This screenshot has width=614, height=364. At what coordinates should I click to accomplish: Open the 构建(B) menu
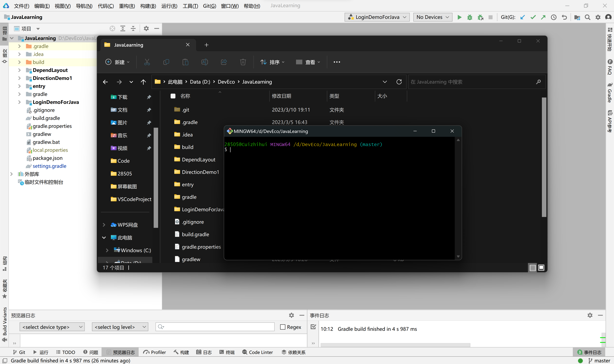[x=148, y=6]
